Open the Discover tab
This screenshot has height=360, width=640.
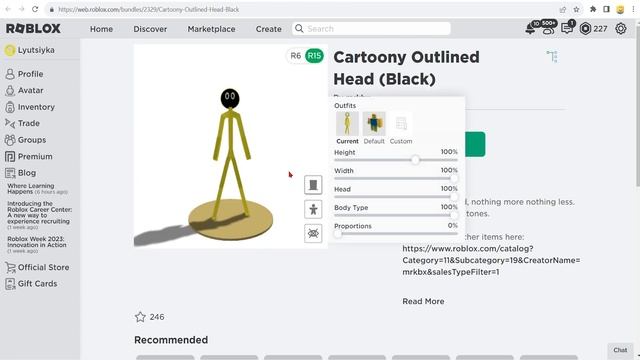click(x=150, y=29)
